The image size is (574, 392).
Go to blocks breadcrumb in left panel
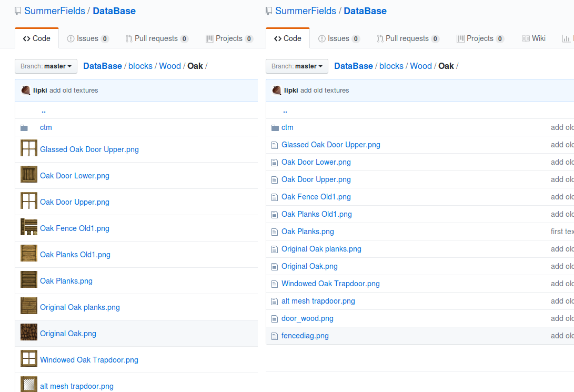[x=140, y=66]
